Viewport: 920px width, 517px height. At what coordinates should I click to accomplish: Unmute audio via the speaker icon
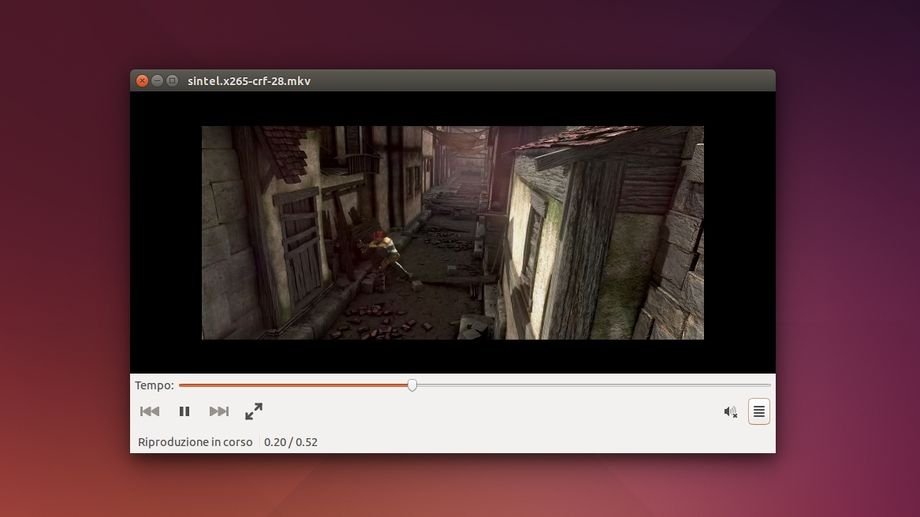click(730, 412)
